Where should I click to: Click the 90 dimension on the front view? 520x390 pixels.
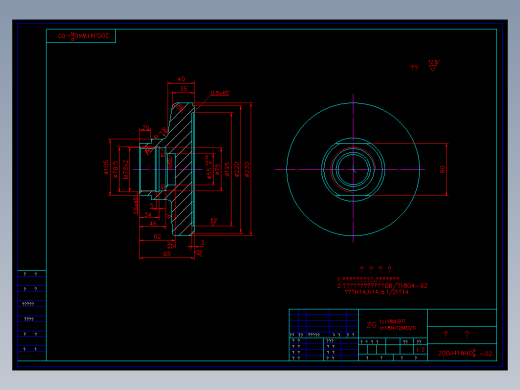tap(442, 169)
